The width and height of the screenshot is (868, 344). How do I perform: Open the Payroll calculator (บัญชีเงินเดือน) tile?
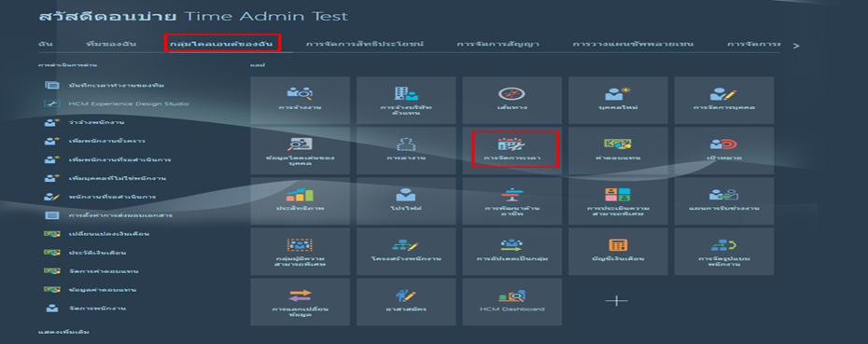[x=618, y=251]
